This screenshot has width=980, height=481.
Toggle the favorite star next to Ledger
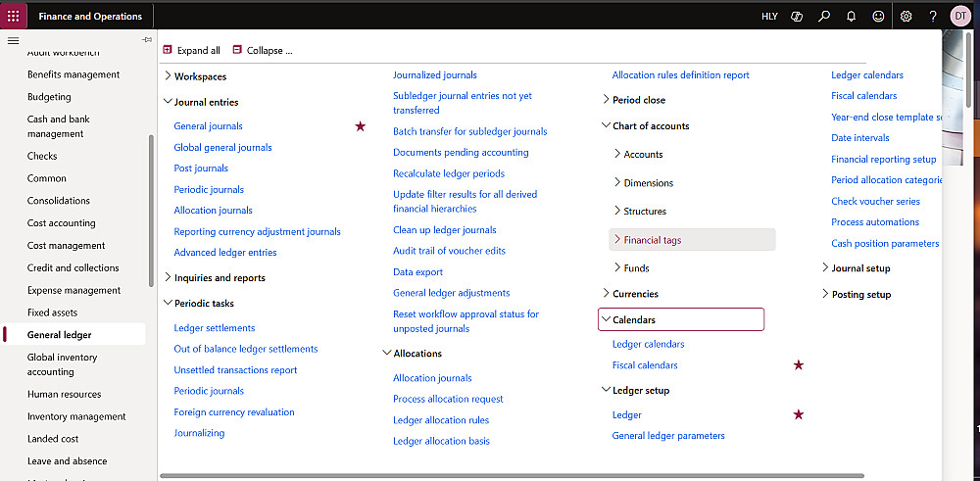799,415
